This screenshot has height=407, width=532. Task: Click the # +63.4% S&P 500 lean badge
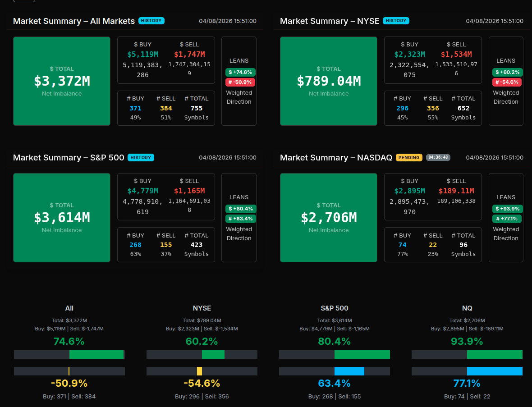240,219
